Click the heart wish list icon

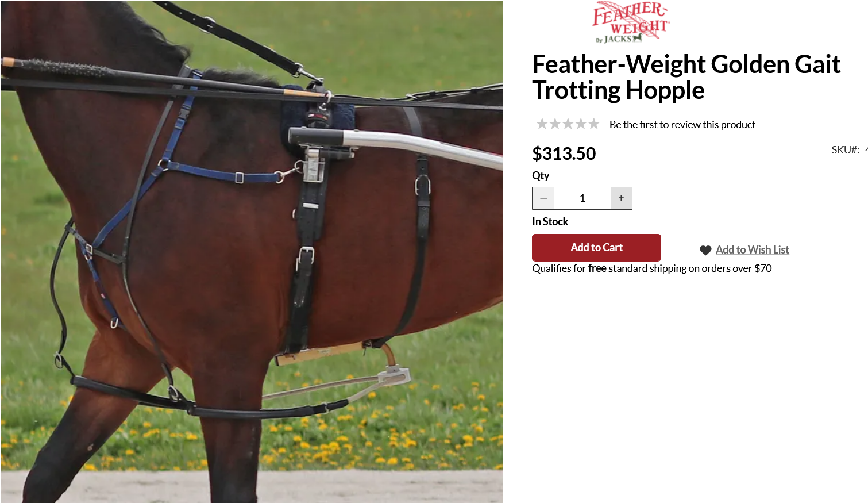click(x=705, y=250)
